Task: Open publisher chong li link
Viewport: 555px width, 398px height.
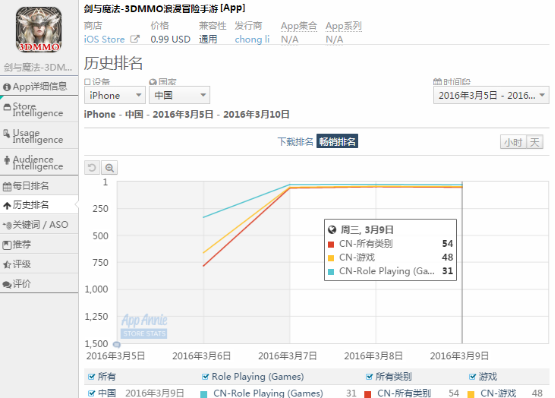Action: 252,39
